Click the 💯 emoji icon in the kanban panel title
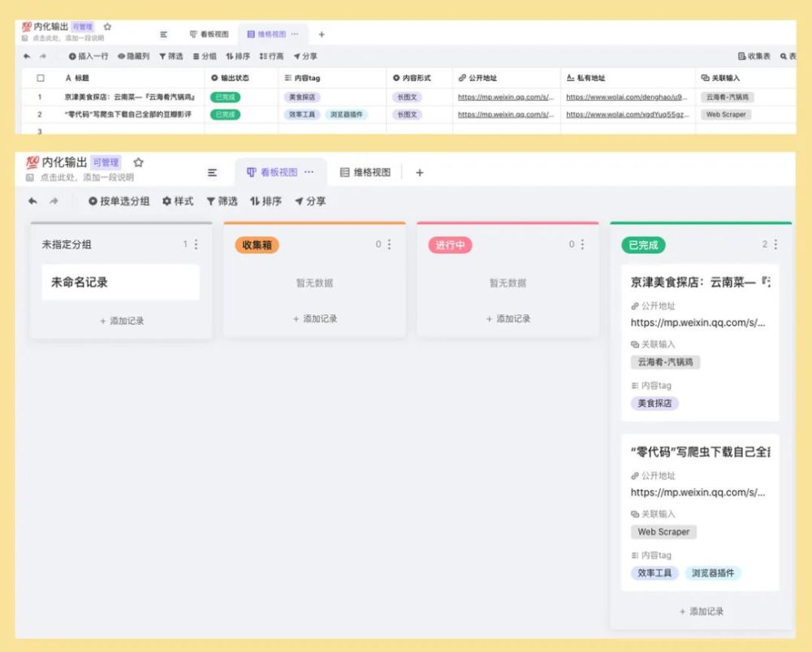 pyautogui.click(x=32, y=162)
